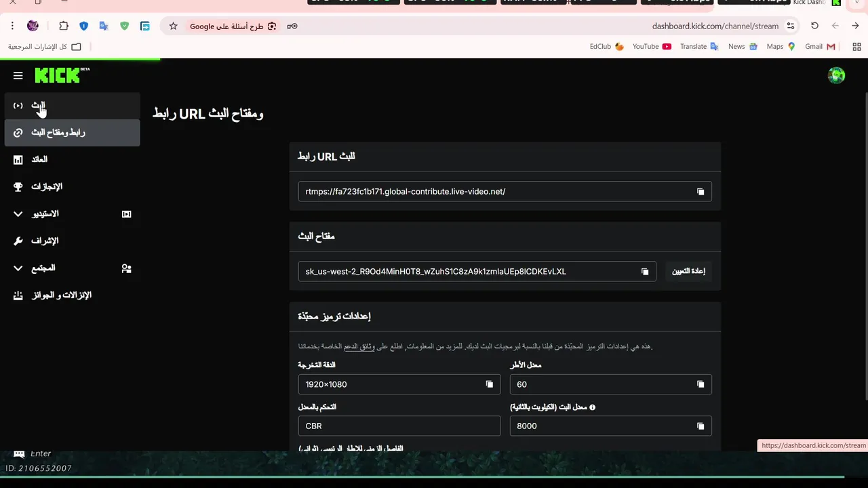Click the green shield extension icon
The width and height of the screenshot is (868, 488).
pos(124,26)
